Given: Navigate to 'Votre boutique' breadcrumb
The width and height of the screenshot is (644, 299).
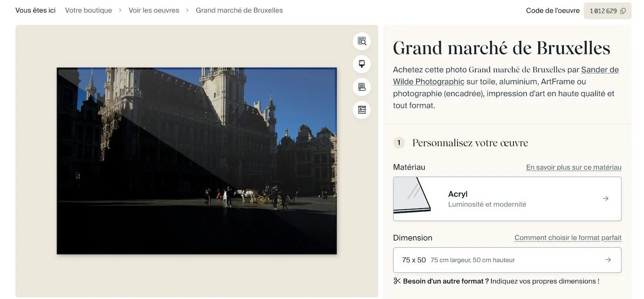Looking at the screenshot, I should click(88, 10).
